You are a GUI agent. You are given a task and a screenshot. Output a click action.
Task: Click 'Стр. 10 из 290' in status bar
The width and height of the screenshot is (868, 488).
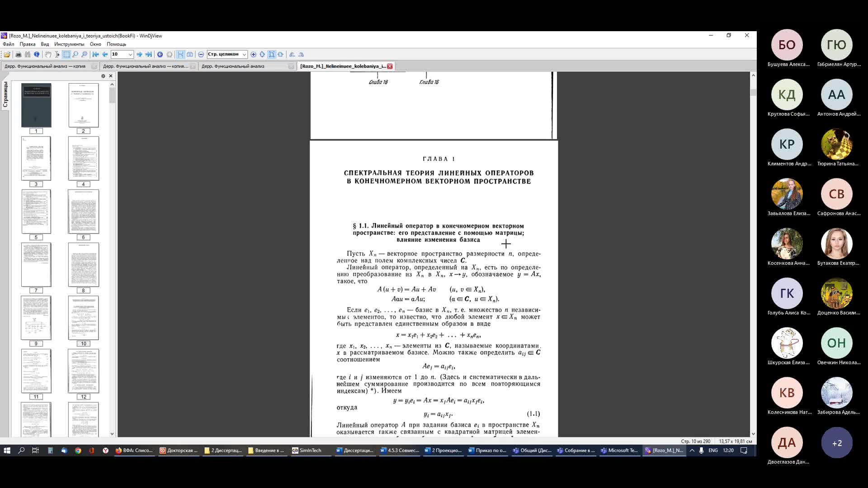point(695,441)
